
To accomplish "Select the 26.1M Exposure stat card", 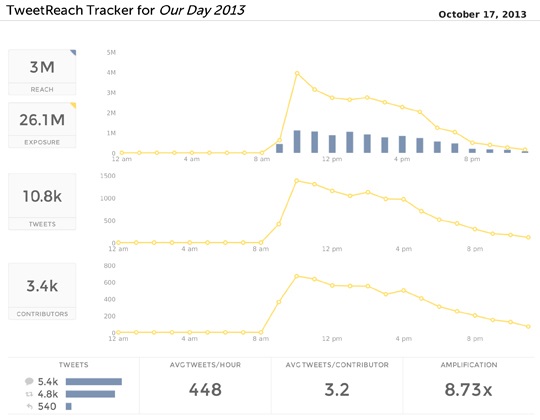I will pyautogui.click(x=42, y=125).
